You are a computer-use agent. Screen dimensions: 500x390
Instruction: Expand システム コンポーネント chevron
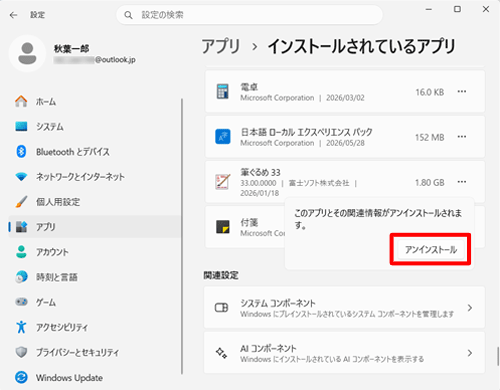(x=470, y=308)
